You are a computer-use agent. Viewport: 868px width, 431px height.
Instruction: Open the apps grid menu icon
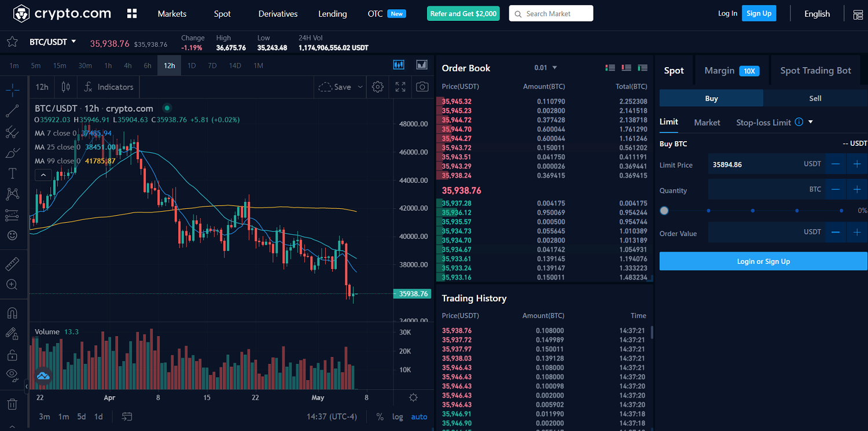[132, 13]
